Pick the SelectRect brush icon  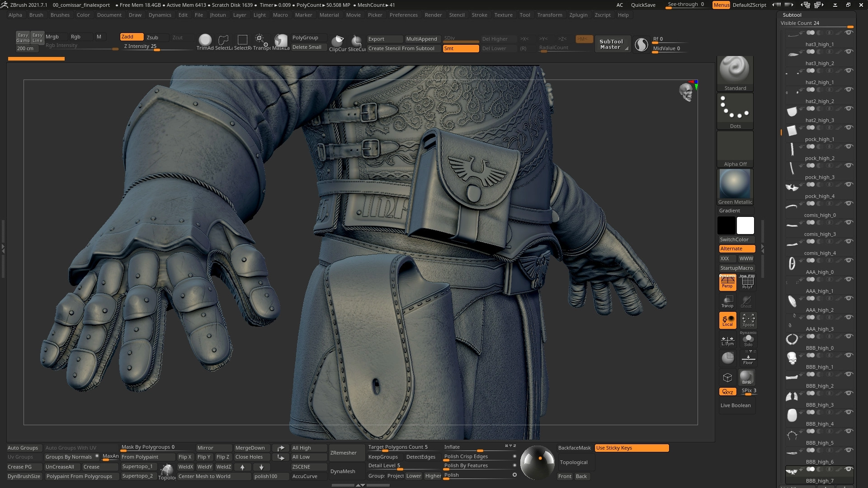click(243, 41)
